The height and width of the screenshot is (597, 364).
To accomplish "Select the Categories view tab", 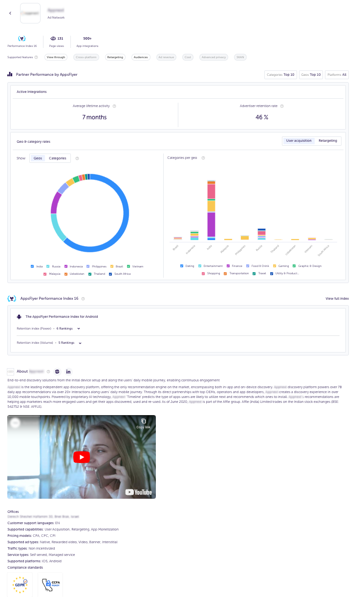I will pyautogui.click(x=58, y=158).
